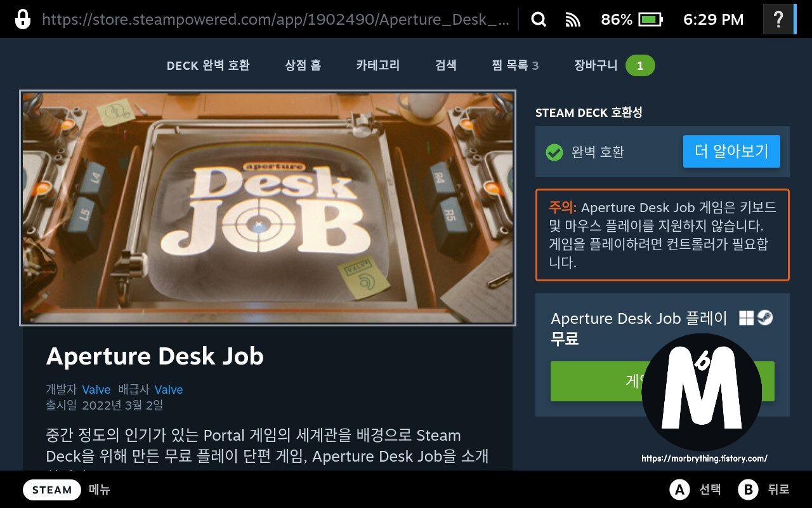Click the 86% battery percentage
This screenshot has width=812, height=508.
pos(617,20)
